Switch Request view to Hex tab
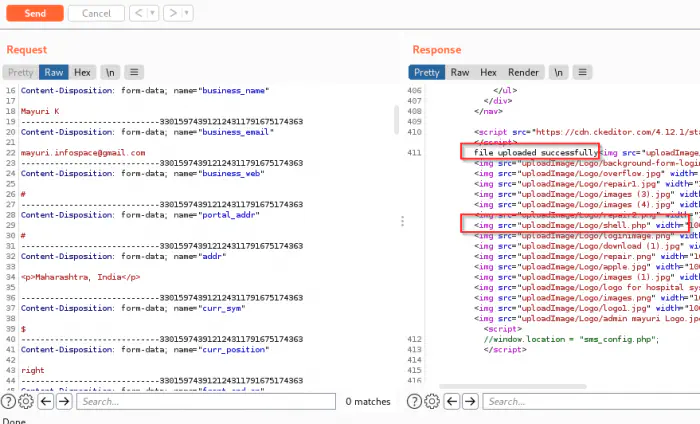The width and height of the screenshot is (700, 424). (82, 72)
